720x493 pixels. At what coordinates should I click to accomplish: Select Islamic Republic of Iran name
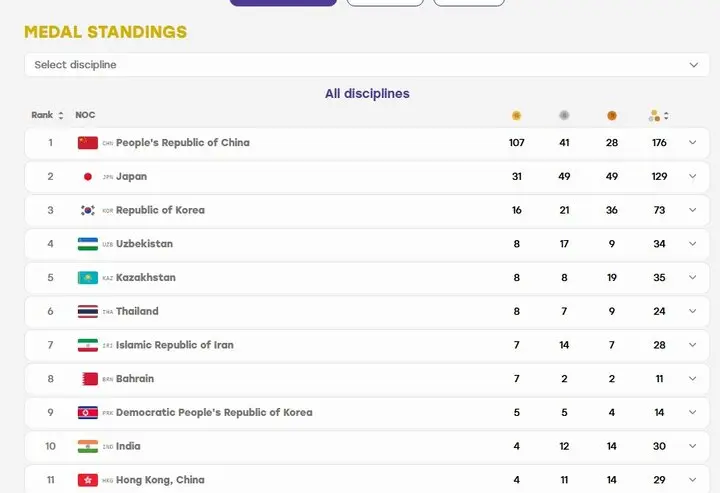(x=174, y=345)
